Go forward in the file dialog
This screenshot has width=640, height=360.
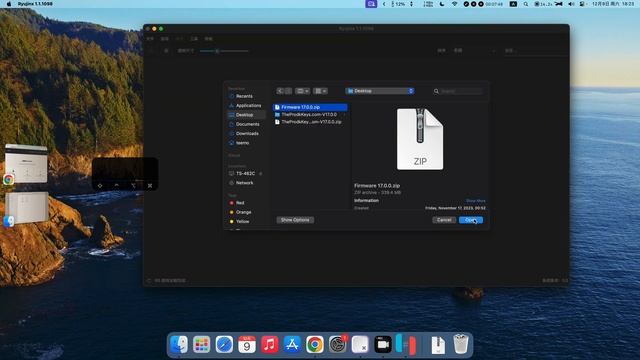pyautogui.click(x=288, y=91)
